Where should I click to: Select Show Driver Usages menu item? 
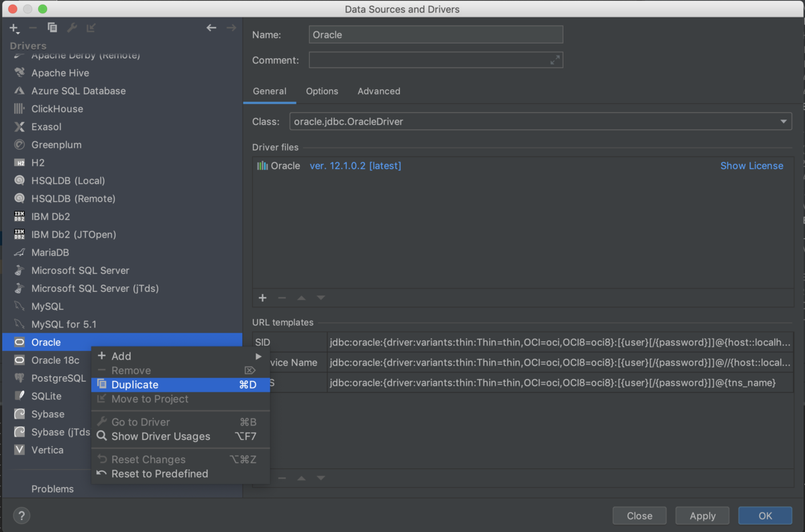click(x=180, y=436)
